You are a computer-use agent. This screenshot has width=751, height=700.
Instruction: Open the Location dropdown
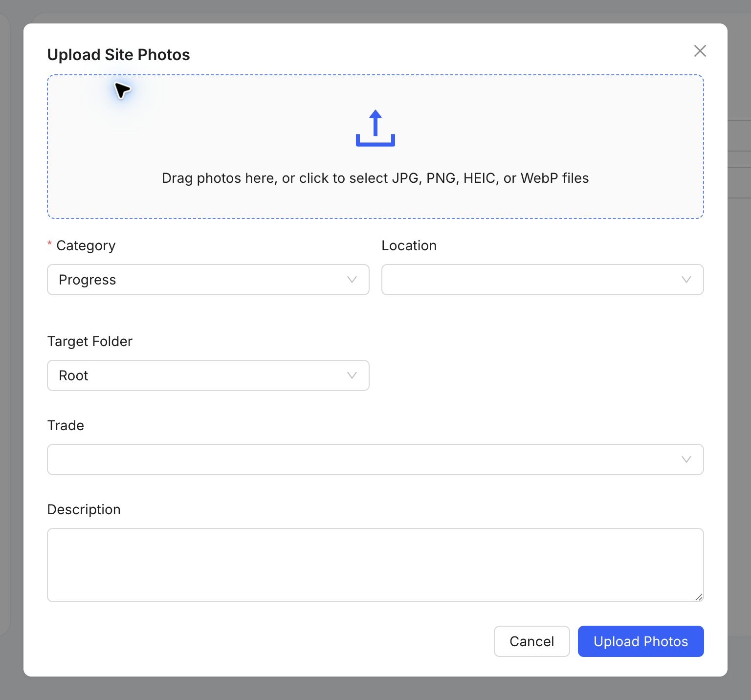tap(543, 280)
